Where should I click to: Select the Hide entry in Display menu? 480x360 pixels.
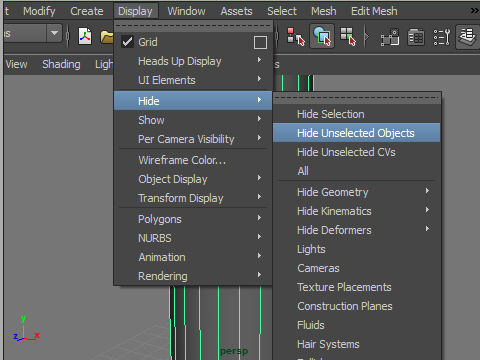pyautogui.click(x=193, y=101)
